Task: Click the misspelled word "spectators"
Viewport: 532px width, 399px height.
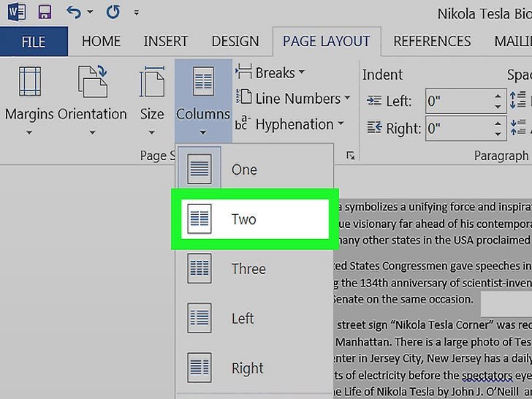Action: click(487, 376)
